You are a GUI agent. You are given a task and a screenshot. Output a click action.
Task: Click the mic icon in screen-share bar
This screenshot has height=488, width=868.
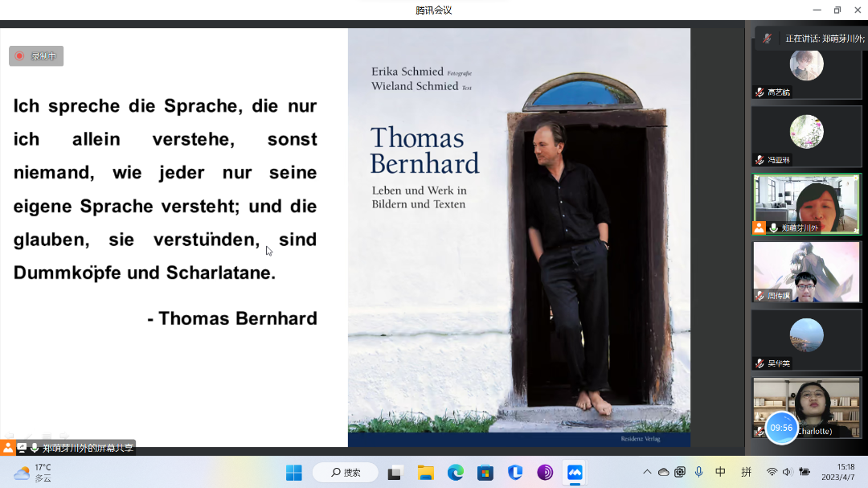(x=35, y=448)
